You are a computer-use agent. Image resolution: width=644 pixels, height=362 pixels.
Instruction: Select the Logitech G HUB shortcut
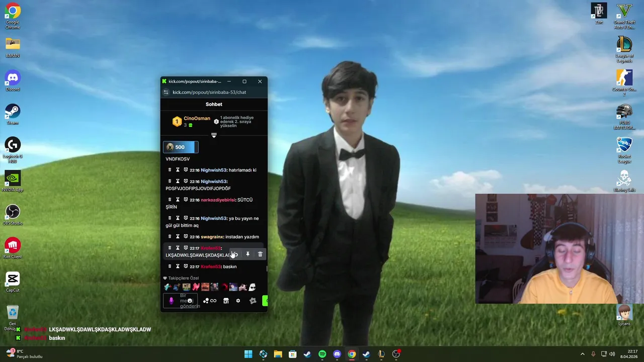(13, 150)
